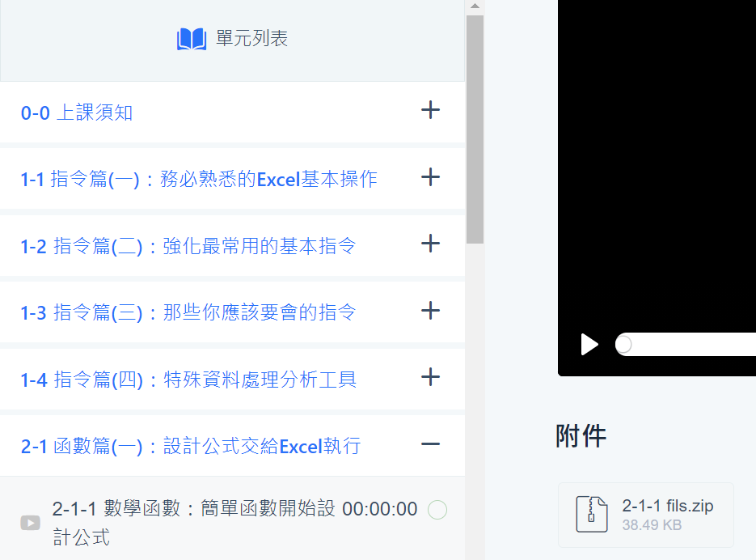This screenshot has width=756, height=560.
Task: Open 1-2 指令篇(二) 強化最常用的基本指令 title
Action: click(x=188, y=246)
